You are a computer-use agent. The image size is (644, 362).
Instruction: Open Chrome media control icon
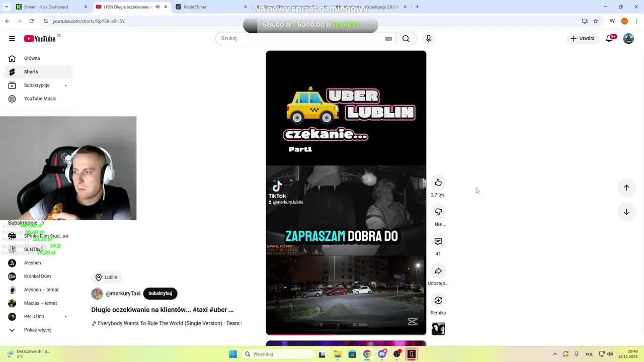[x=612, y=21]
